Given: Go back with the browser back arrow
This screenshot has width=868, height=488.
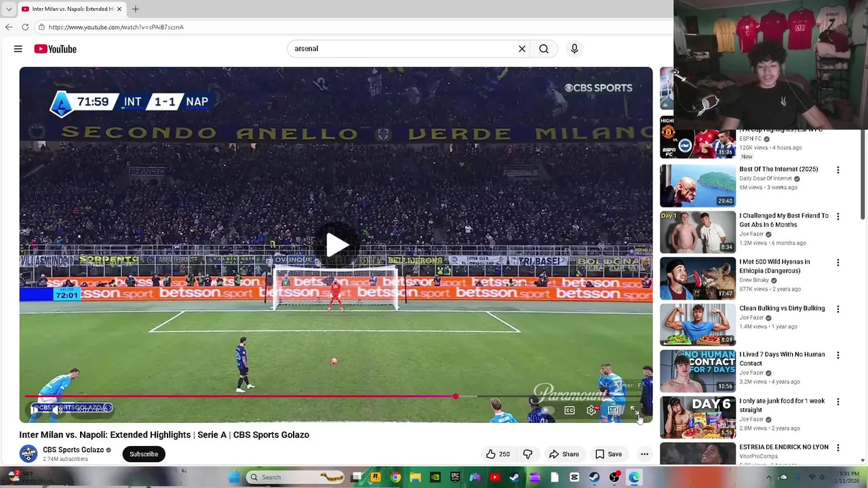Looking at the screenshot, I should click(9, 27).
